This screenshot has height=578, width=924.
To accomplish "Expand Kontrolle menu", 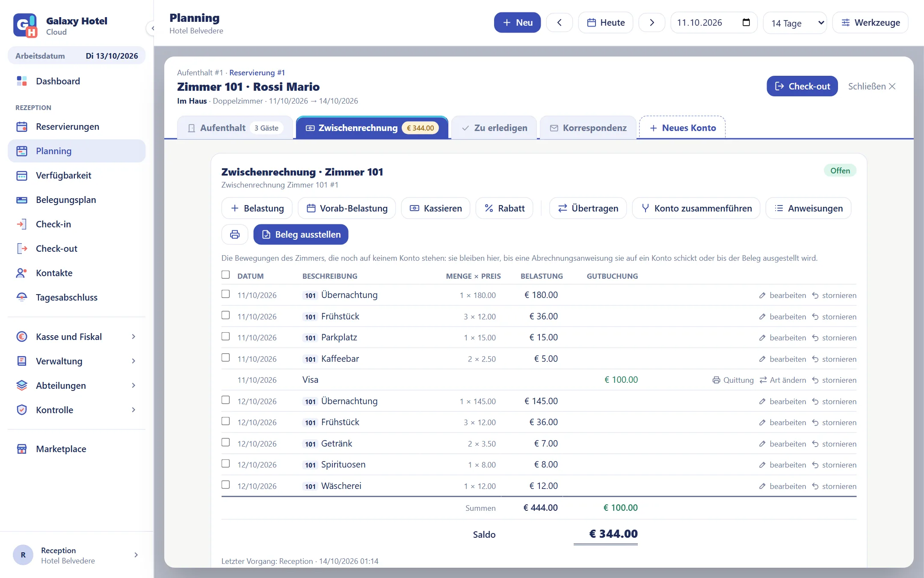I will [x=77, y=410].
